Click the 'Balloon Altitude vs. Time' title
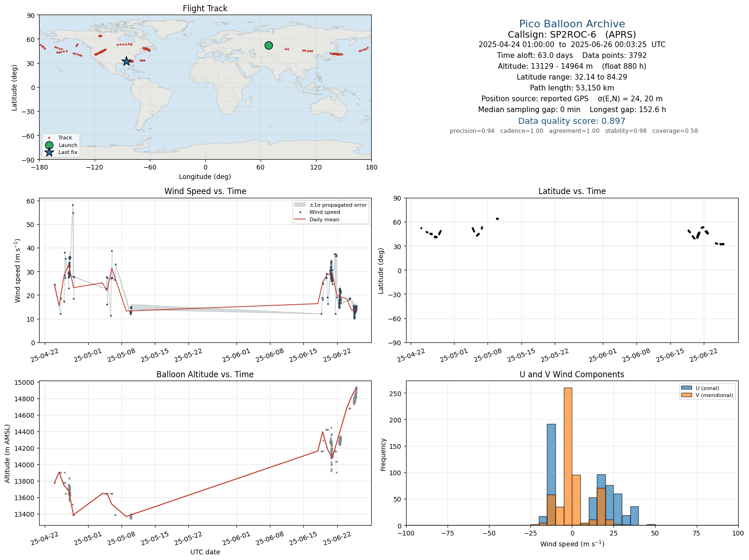Image resolution: width=749 pixels, height=560 pixels. point(205,374)
